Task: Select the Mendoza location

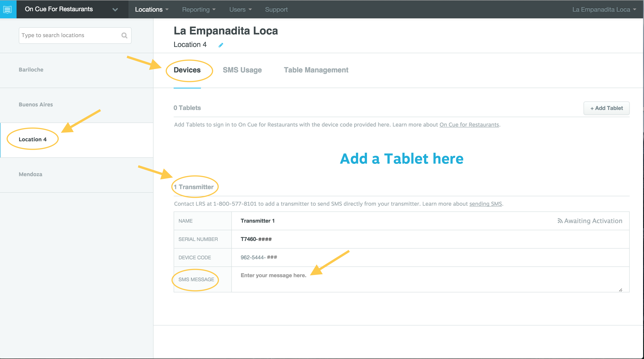Action: pos(77,175)
